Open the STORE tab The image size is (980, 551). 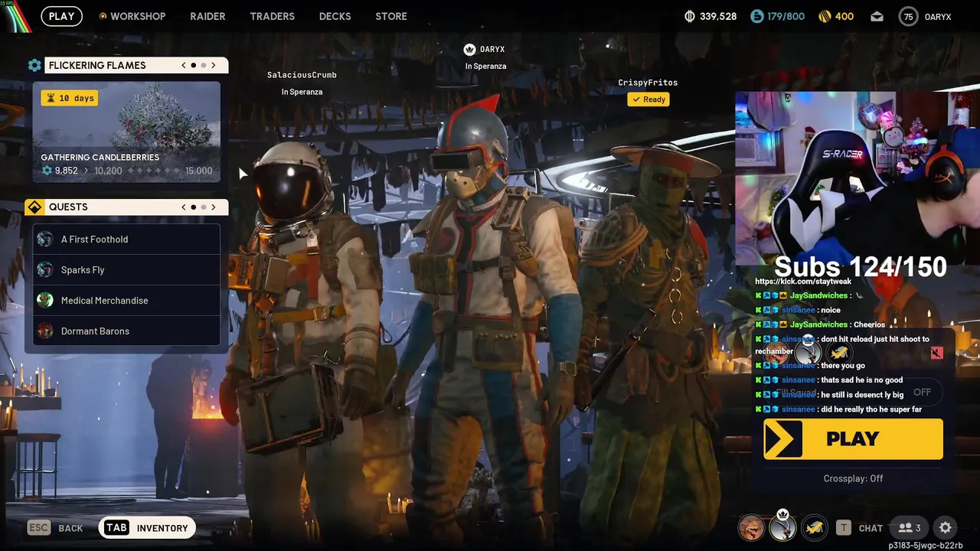pos(391,16)
